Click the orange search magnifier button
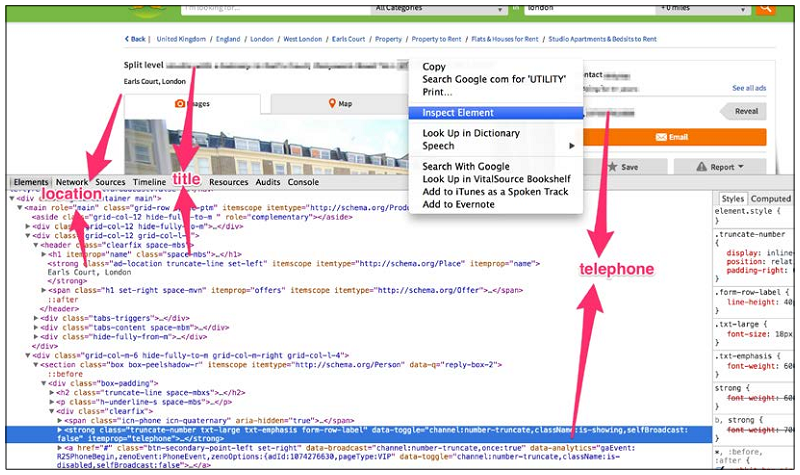 [x=764, y=7]
